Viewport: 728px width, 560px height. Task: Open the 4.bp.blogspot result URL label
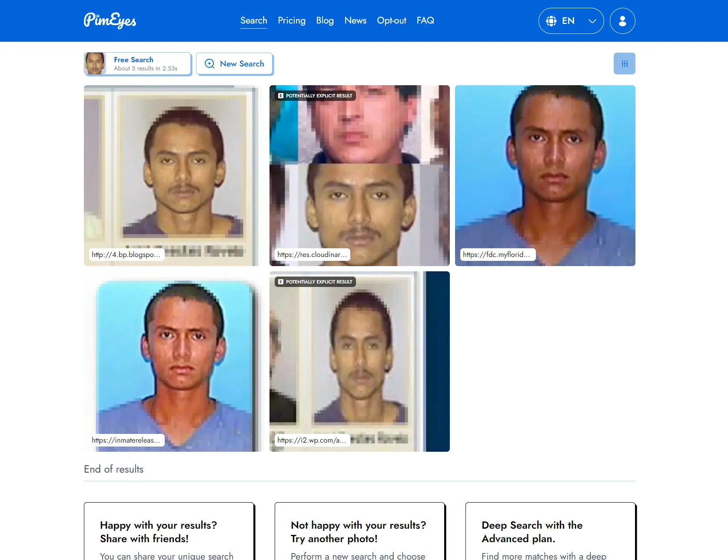(x=126, y=254)
